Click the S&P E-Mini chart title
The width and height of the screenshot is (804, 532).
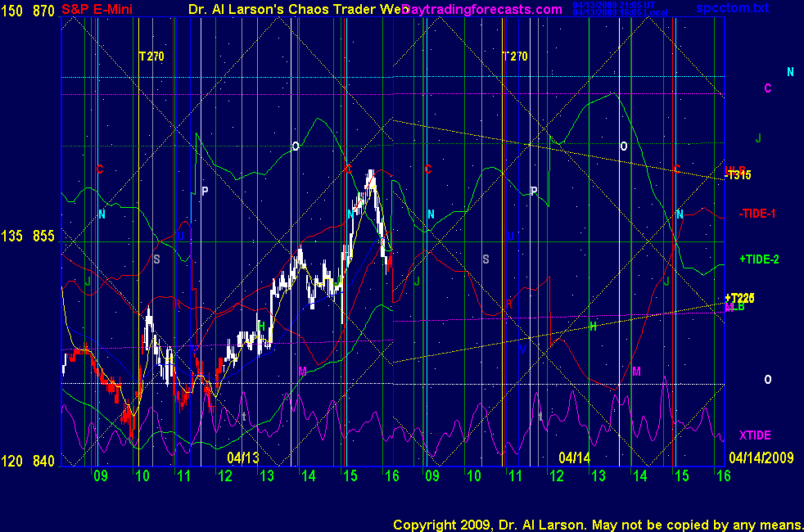(97, 9)
